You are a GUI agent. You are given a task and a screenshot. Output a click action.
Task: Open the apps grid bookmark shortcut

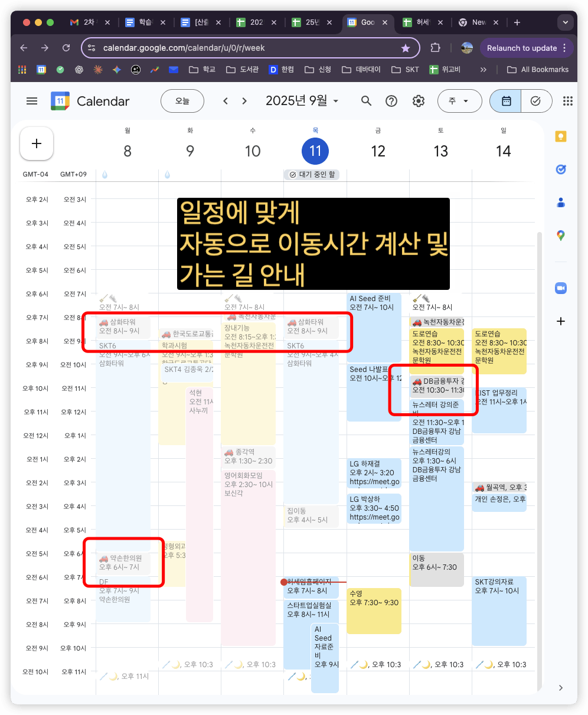22,69
